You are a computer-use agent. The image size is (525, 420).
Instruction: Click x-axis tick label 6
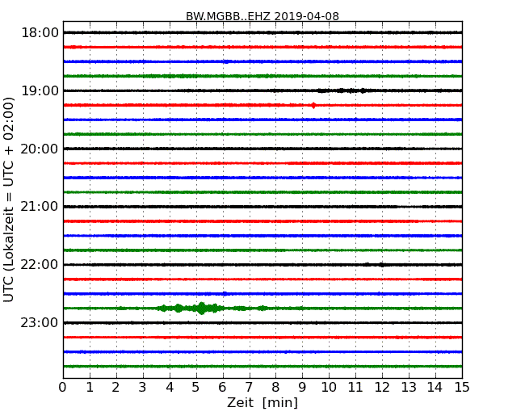click(223, 387)
